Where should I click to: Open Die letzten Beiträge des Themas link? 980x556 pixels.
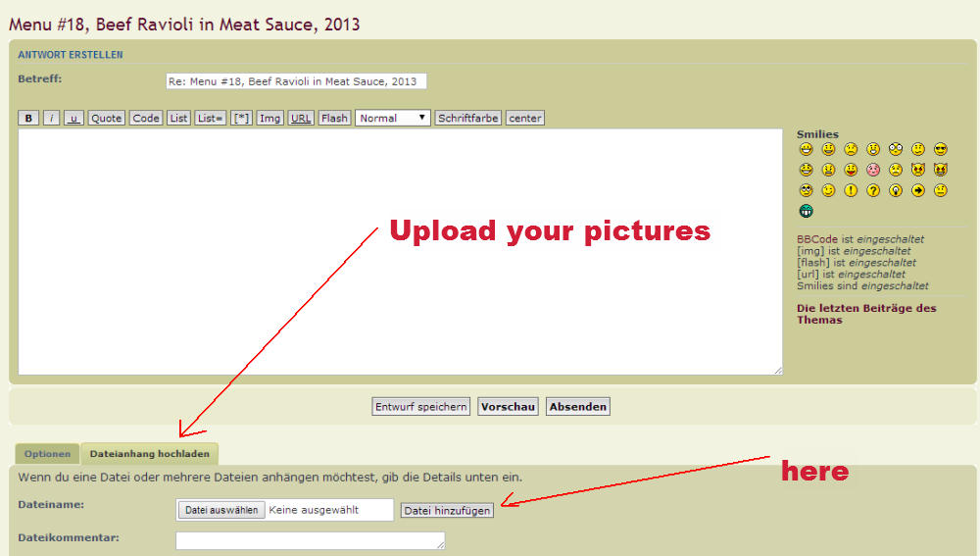coord(865,314)
